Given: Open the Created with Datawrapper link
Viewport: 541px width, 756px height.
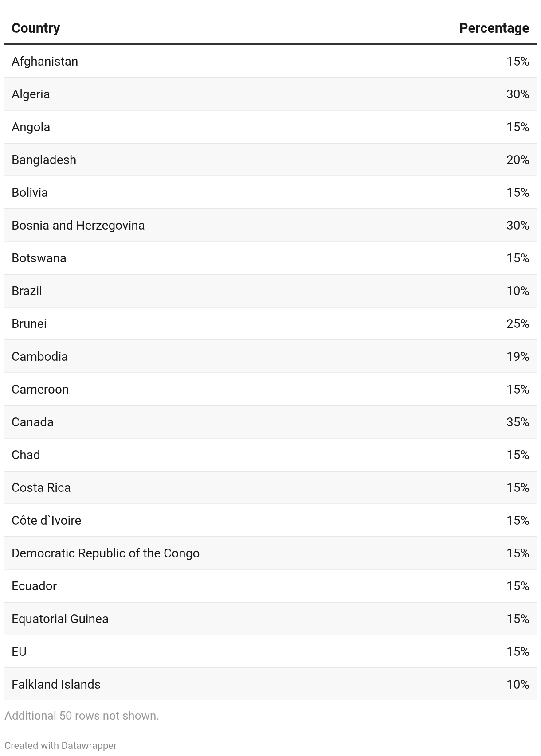Looking at the screenshot, I should coord(61,745).
